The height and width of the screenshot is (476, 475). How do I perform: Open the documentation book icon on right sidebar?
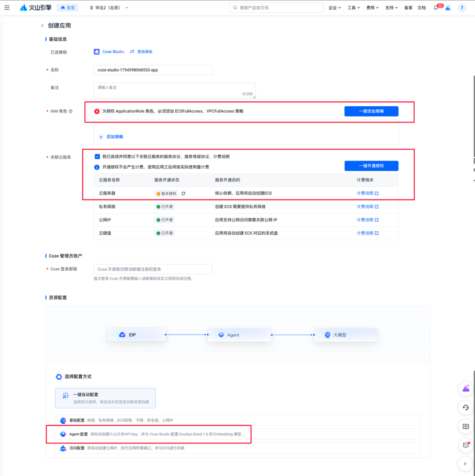(x=466, y=426)
